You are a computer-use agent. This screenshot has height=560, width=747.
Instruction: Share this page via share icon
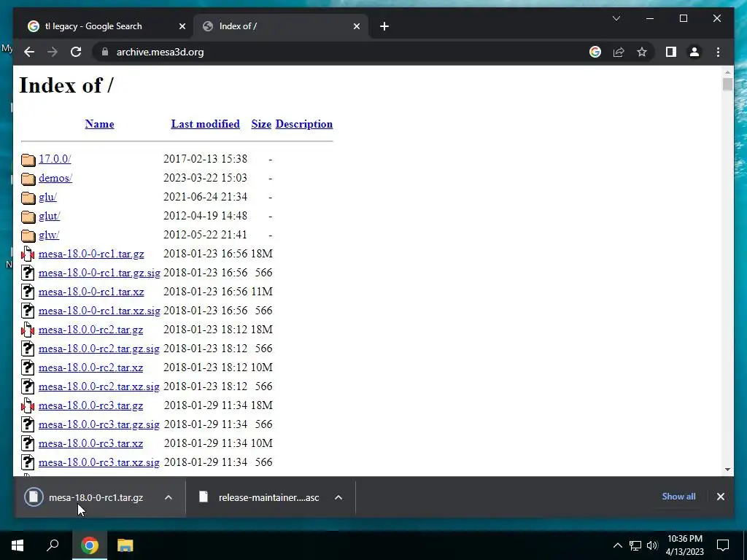pyautogui.click(x=619, y=52)
